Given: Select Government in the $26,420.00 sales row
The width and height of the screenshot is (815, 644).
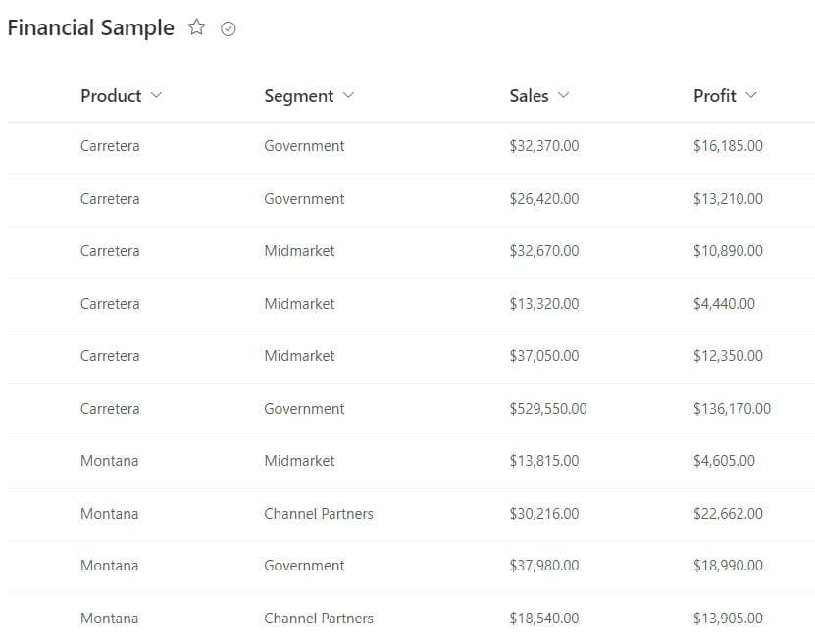Looking at the screenshot, I should (x=304, y=199).
